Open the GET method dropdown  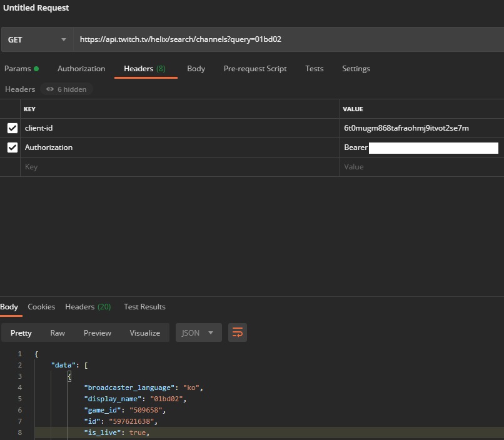tap(38, 39)
